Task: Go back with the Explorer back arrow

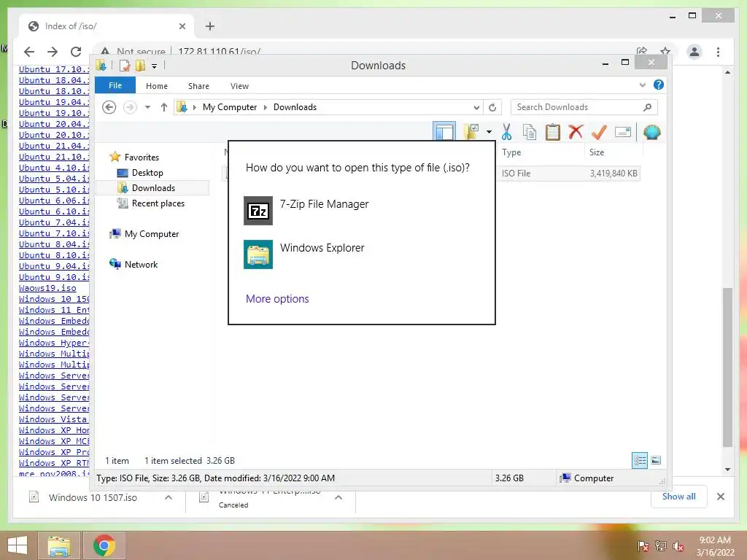Action: [x=109, y=107]
